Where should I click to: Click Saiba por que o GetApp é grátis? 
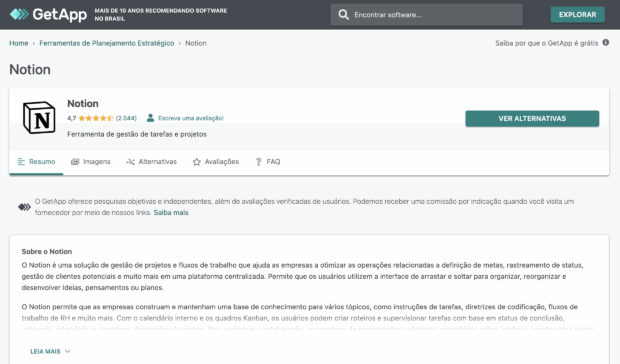pos(546,43)
